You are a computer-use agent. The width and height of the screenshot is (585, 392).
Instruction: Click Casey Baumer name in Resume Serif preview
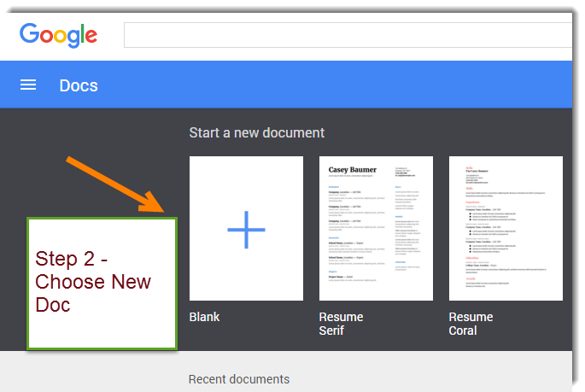click(352, 170)
